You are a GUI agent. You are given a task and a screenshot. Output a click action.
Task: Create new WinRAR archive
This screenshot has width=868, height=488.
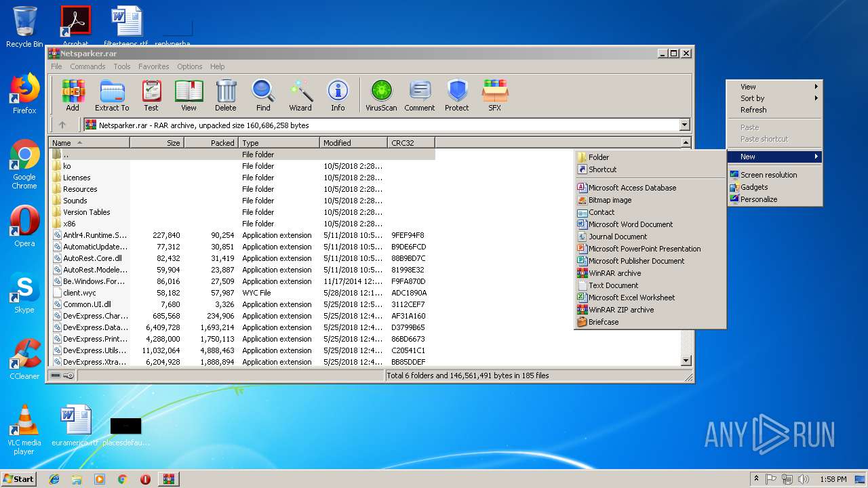click(x=650, y=273)
